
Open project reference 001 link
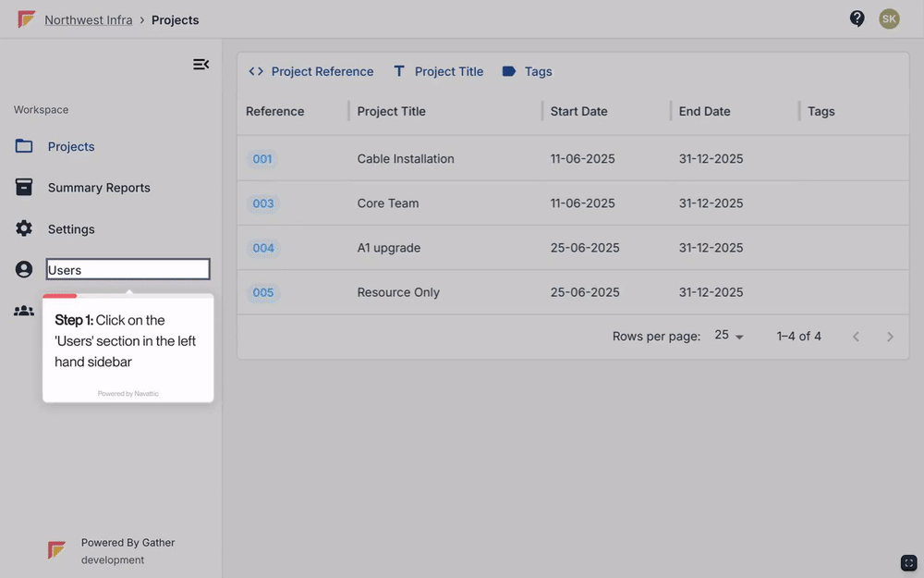[x=262, y=159]
